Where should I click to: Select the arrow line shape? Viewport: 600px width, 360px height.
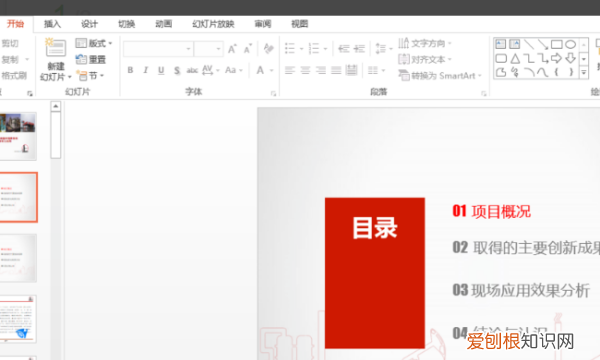click(543, 44)
